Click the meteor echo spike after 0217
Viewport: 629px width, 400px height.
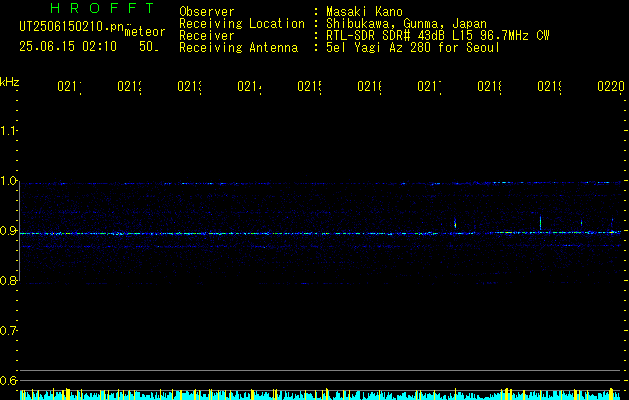pyautogui.click(x=455, y=223)
